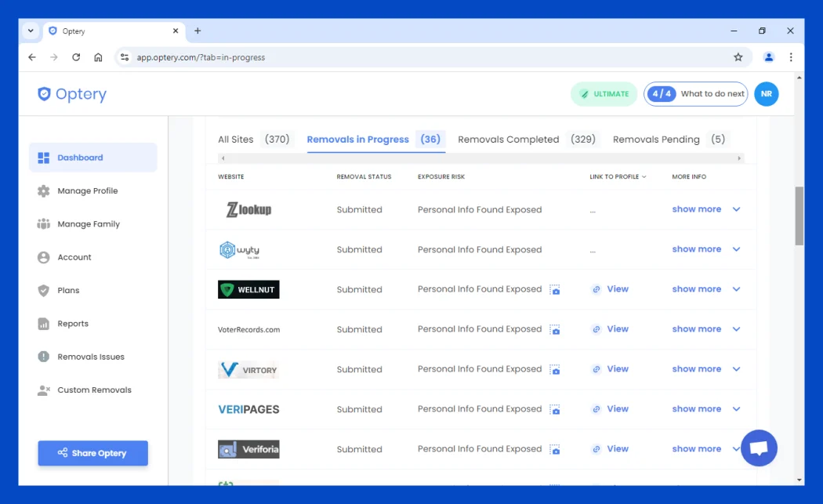Click the Veriforia row screenshot icon
823x504 pixels.
[x=555, y=449]
